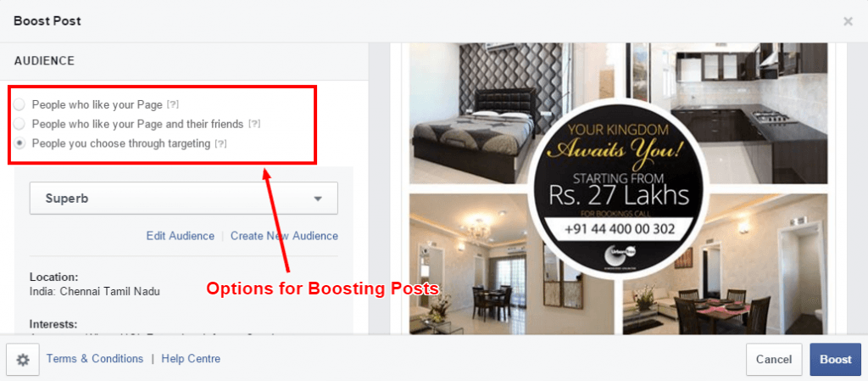The width and height of the screenshot is (868, 381).
Task: Click the help [?] icon beside Page and their friends
Action: (x=254, y=124)
